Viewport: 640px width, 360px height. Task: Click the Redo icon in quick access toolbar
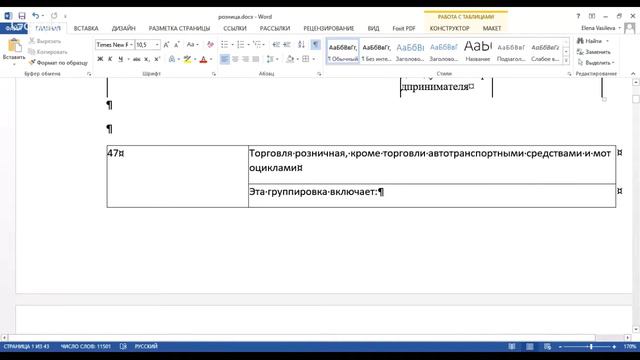point(54,16)
